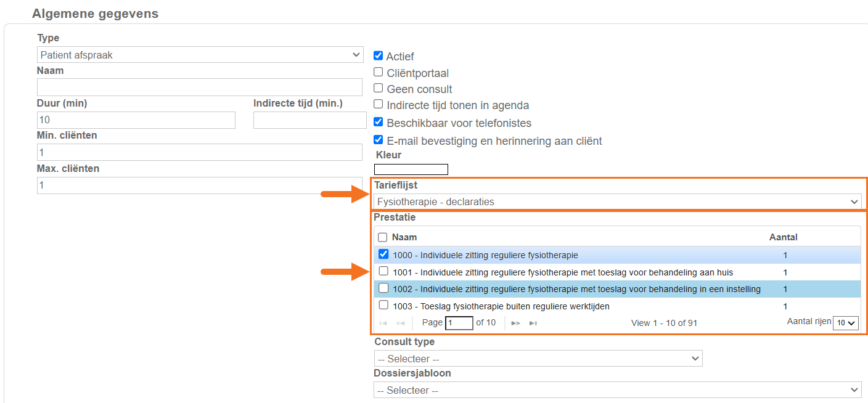Select row 1003 Toeslag fysiotherapie buiten werktijden
868x403 pixels.
pyautogui.click(x=383, y=305)
